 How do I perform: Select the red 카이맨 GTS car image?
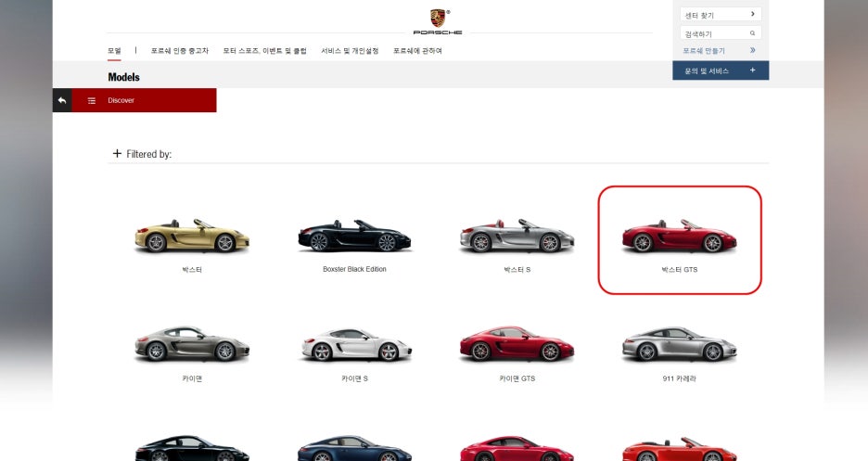click(x=517, y=343)
